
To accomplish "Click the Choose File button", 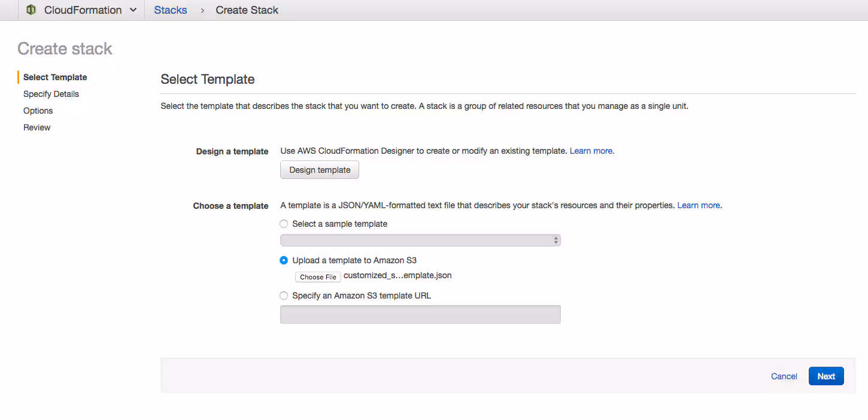I will 318,277.
